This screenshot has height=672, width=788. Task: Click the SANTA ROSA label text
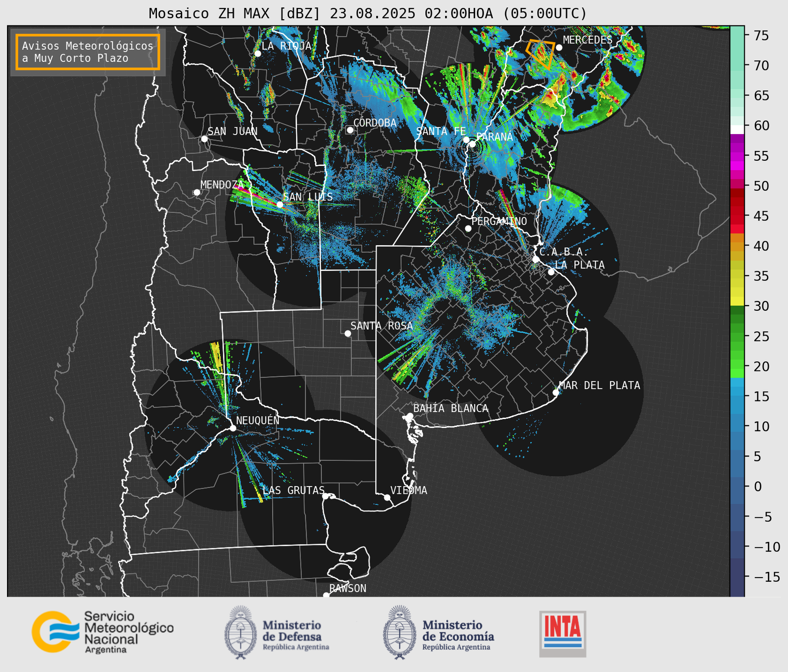[x=382, y=325]
